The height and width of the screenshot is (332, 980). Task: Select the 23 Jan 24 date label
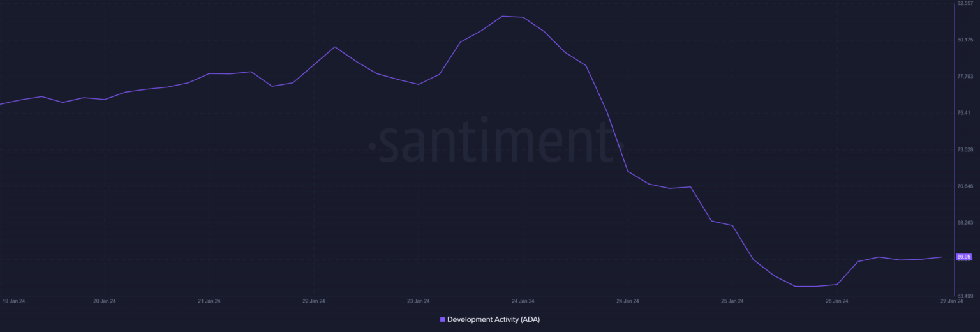tap(418, 301)
